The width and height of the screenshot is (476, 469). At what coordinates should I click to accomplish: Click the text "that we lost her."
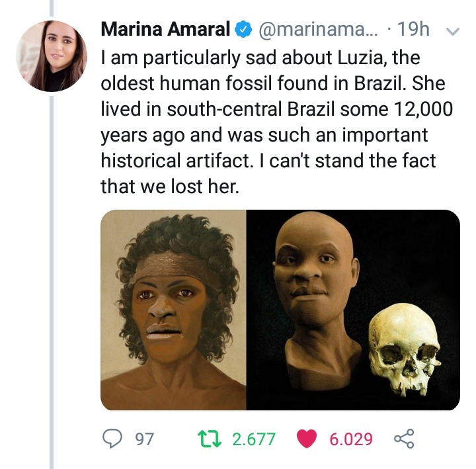[169, 187]
